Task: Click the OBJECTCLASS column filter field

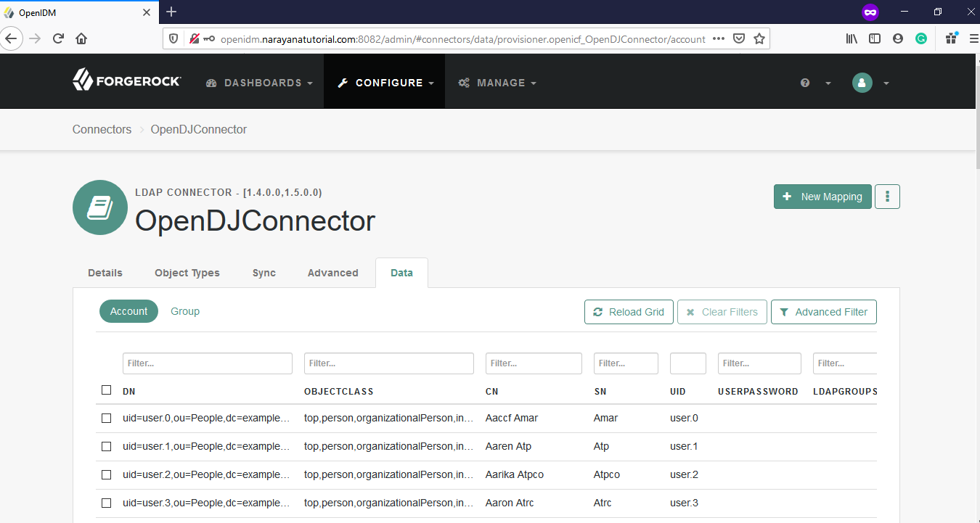Action: pyautogui.click(x=389, y=363)
